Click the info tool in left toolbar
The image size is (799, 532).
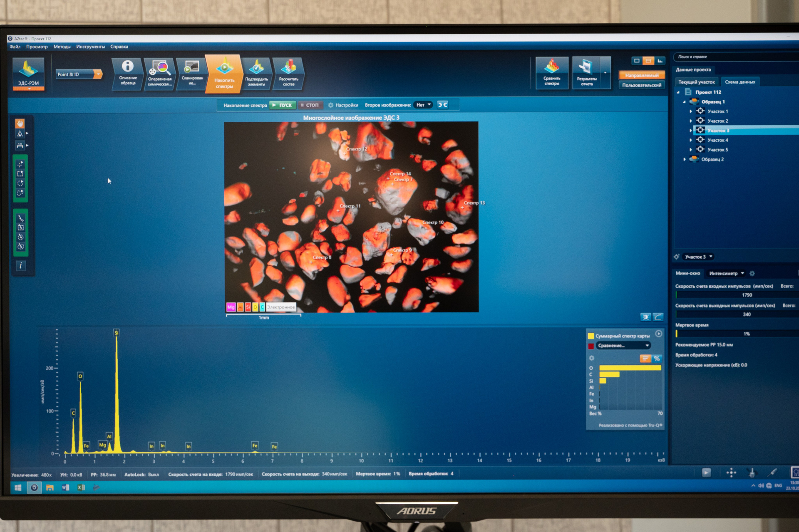[x=20, y=265]
